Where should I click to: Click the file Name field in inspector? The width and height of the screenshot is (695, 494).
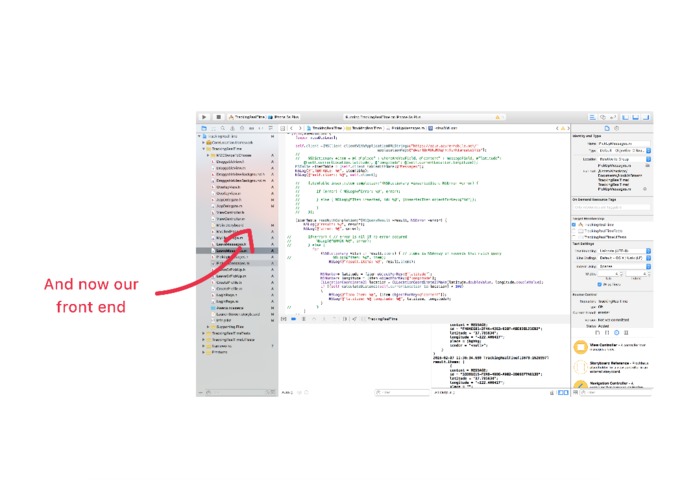pyautogui.click(x=622, y=144)
